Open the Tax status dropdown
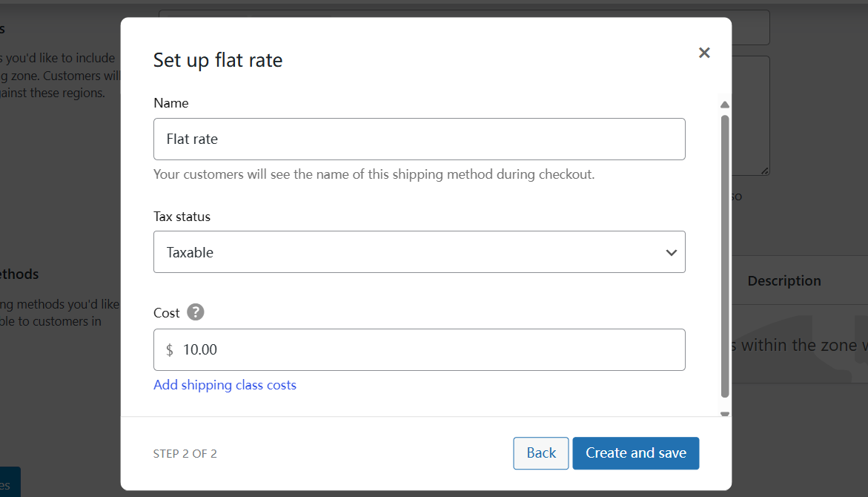 click(419, 251)
